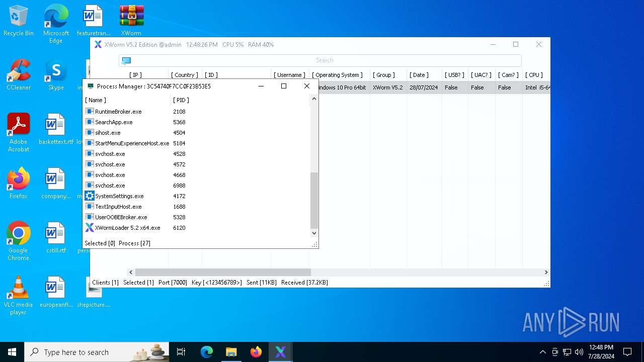Click the CPU column header

534,75
